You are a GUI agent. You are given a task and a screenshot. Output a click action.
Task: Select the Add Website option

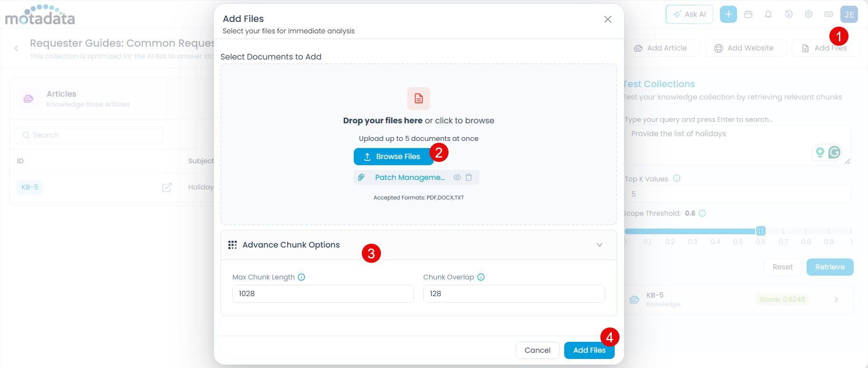tap(745, 48)
